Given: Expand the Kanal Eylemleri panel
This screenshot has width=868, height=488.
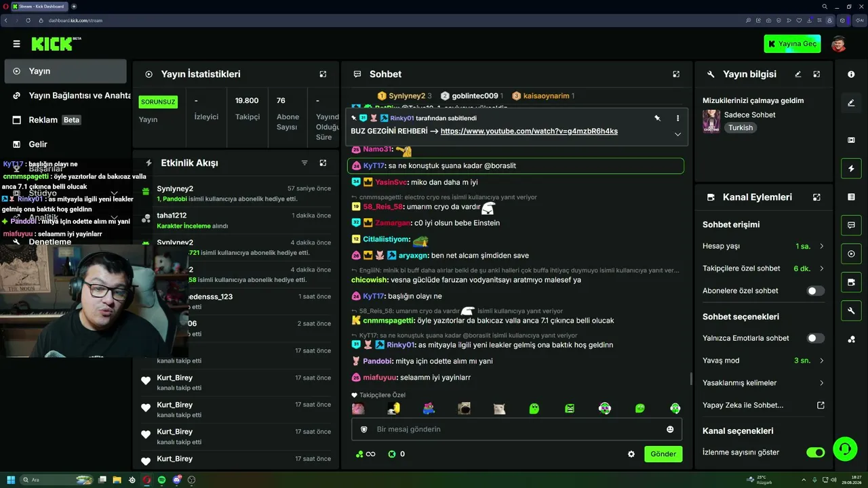Looking at the screenshot, I should pos(816,197).
